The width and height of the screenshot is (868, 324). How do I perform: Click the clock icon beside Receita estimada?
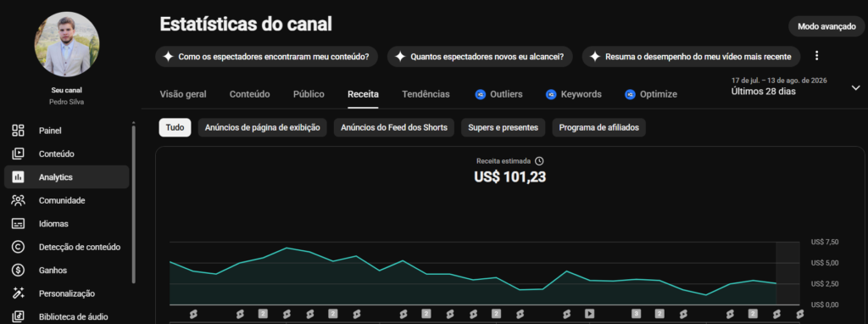[539, 161]
